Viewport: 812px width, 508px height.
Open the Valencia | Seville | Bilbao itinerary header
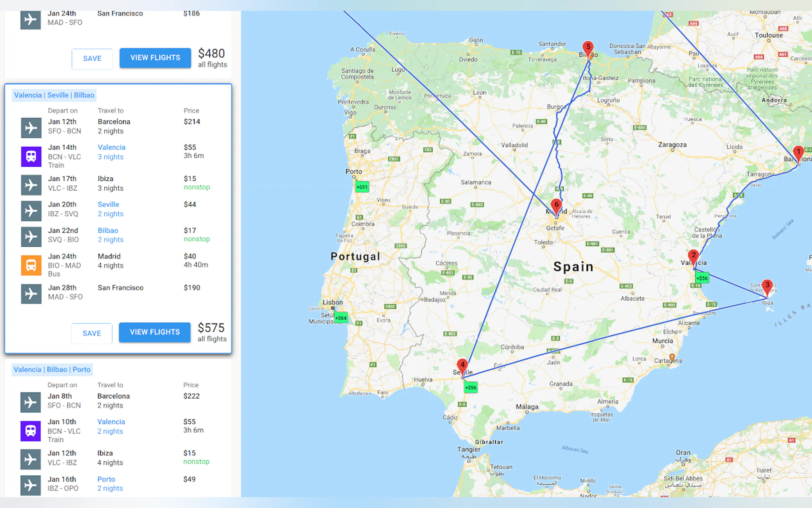coord(54,95)
